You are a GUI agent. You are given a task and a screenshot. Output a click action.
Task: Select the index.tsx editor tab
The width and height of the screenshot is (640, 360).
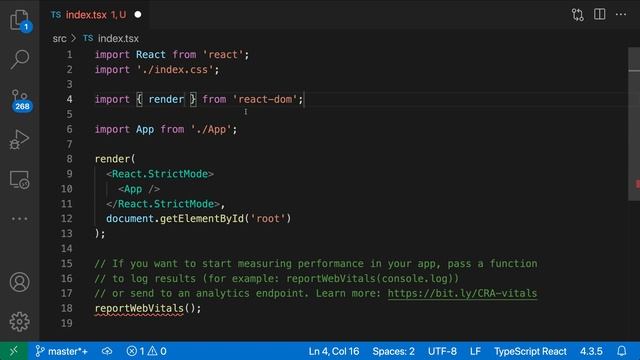click(95, 15)
